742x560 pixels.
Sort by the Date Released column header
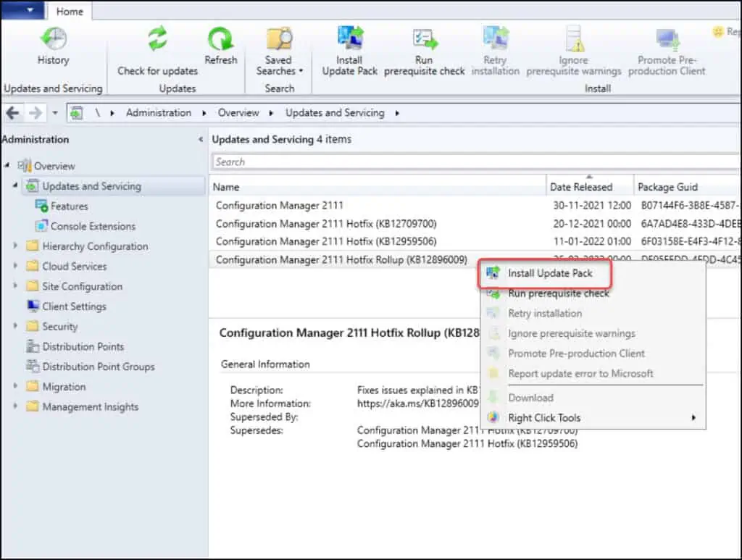(x=590, y=187)
